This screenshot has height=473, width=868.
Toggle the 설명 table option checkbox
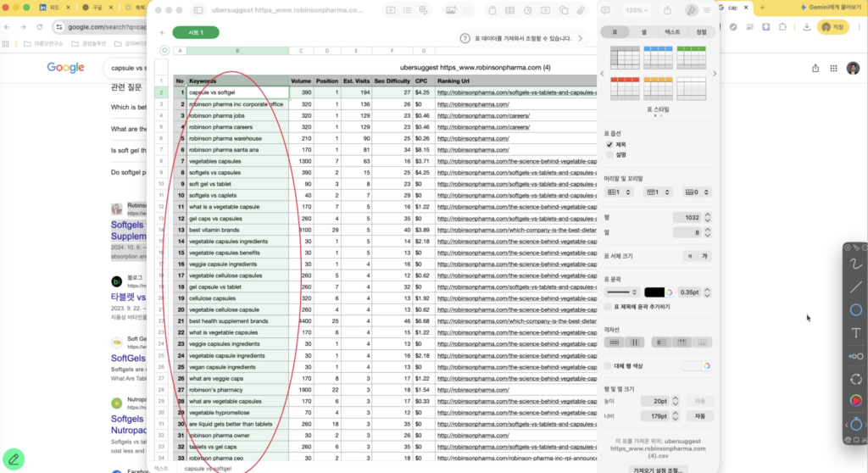click(x=609, y=155)
